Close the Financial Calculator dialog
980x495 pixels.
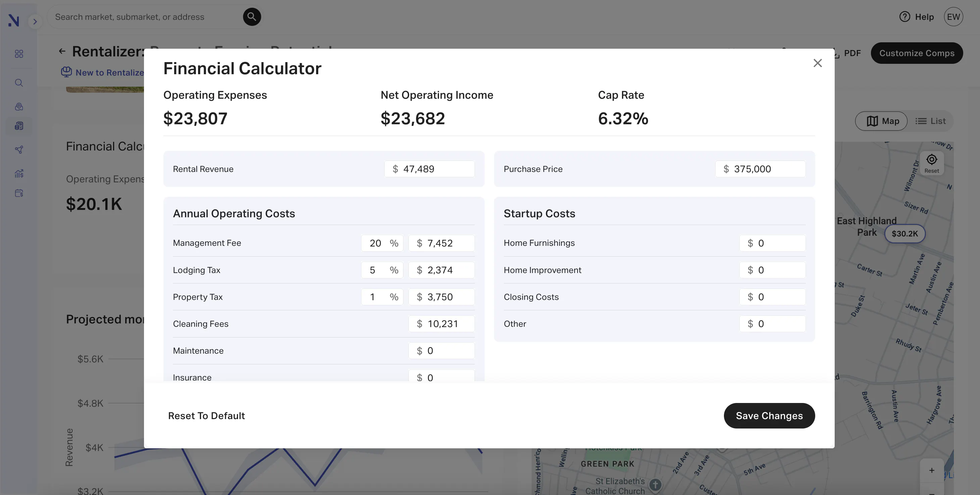(818, 63)
